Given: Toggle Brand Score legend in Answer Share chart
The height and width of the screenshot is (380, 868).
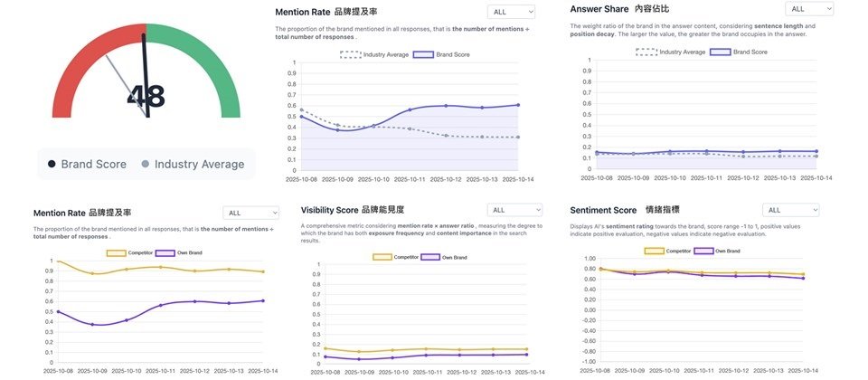Looking at the screenshot, I should click(x=740, y=52).
